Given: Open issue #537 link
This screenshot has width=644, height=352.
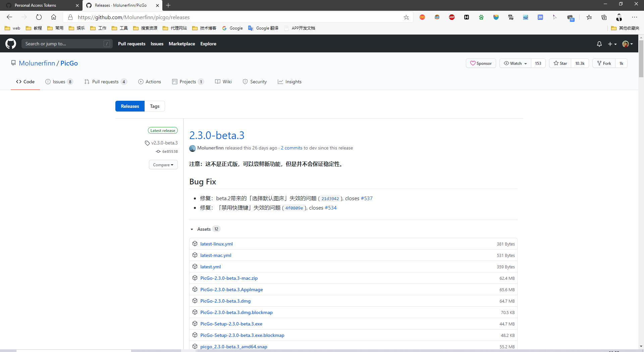Looking at the screenshot, I should pyautogui.click(x=367, y=199).
